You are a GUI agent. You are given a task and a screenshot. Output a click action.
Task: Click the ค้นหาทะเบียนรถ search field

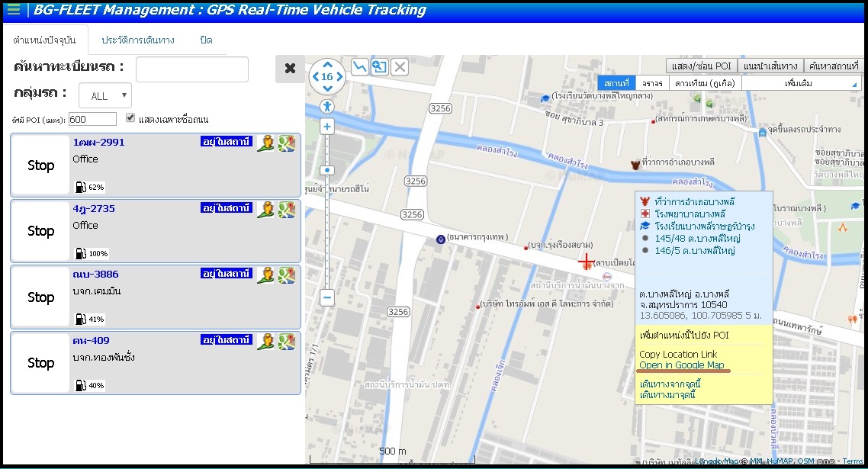(x=192, y=69)
